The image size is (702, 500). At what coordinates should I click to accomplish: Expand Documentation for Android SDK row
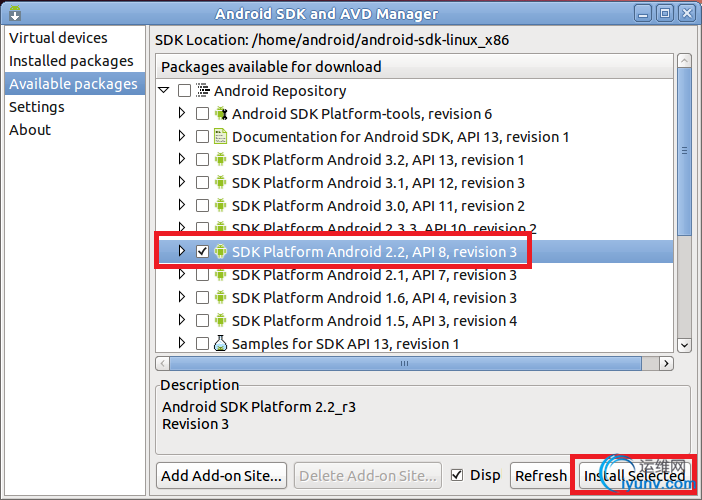(182, 136)
